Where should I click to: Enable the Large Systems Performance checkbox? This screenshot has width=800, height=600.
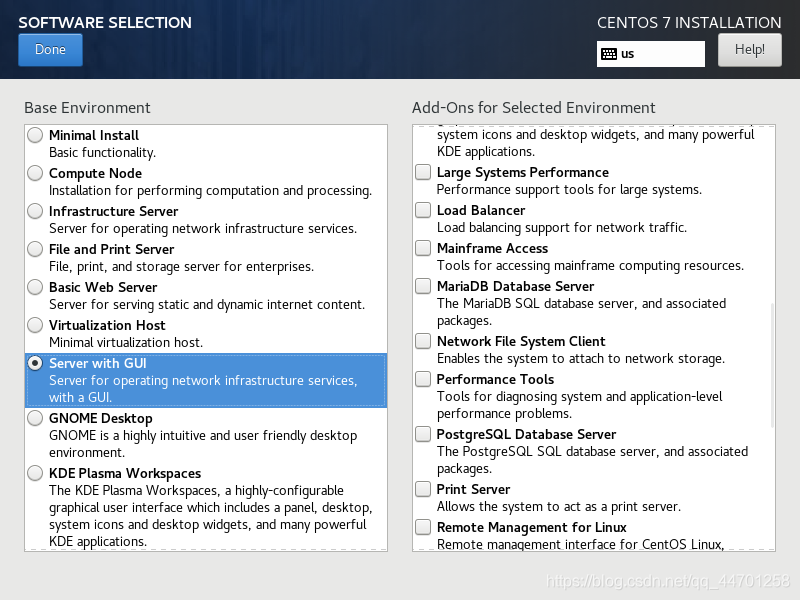click(x=423, y=172)
